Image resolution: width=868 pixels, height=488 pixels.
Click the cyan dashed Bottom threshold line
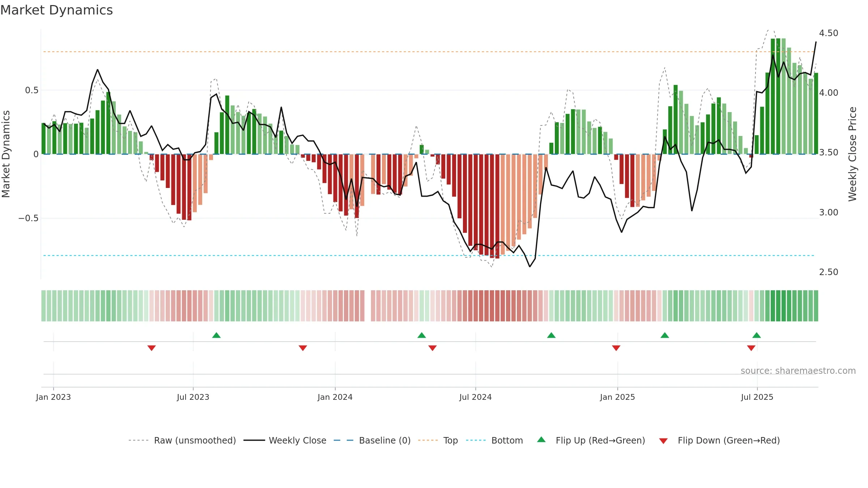coord(429,256)
